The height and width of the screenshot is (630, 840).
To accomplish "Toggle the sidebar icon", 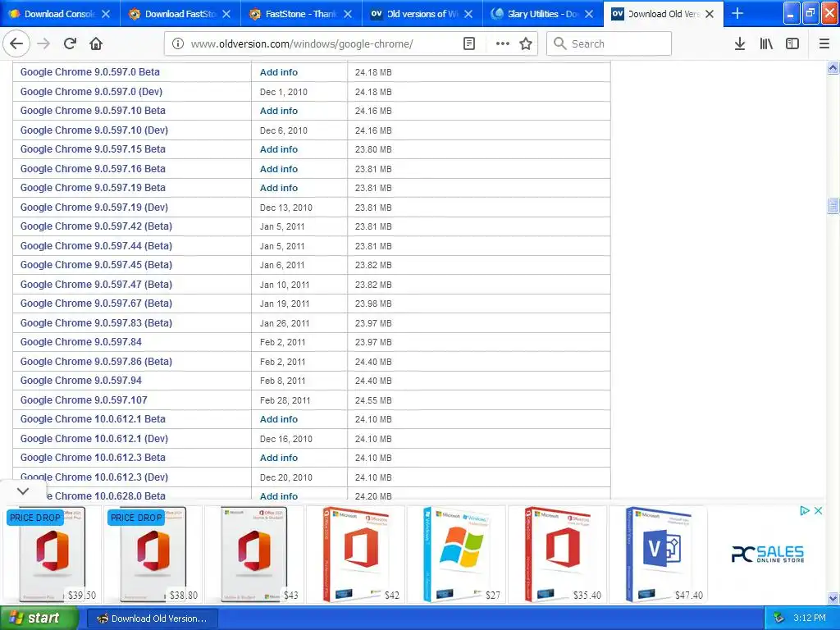I will coord(792,44).
